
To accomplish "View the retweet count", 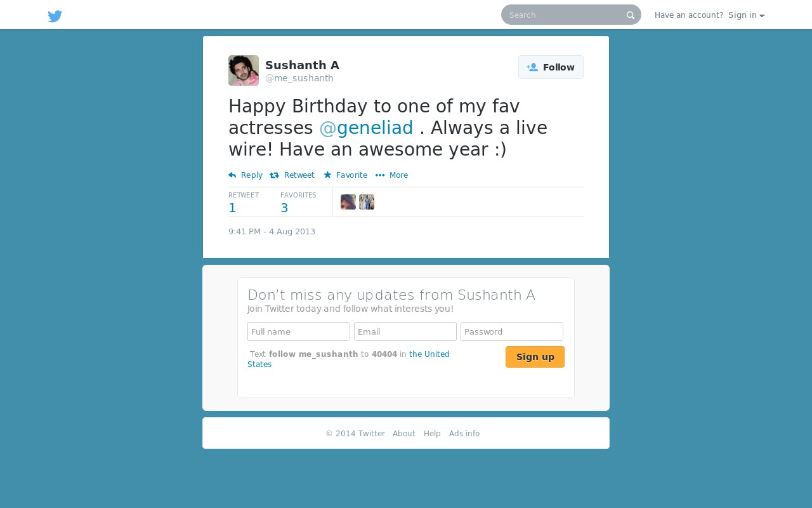I will coord(232,208).
